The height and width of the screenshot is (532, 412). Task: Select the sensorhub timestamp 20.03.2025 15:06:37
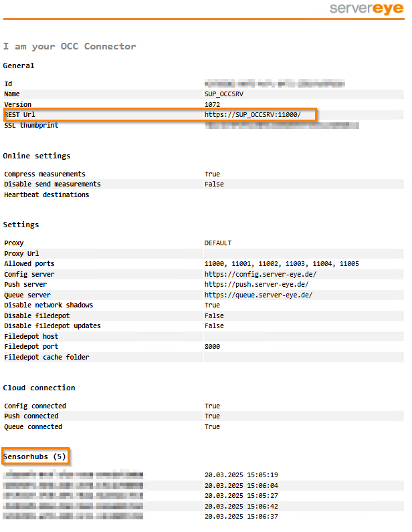tap(241, 517)
